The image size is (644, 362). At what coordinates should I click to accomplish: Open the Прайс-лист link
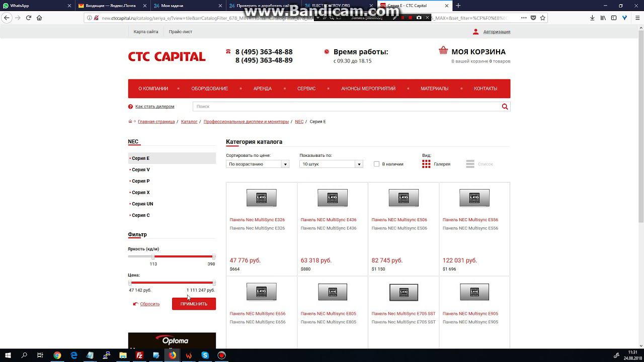[x=181, y=32]
